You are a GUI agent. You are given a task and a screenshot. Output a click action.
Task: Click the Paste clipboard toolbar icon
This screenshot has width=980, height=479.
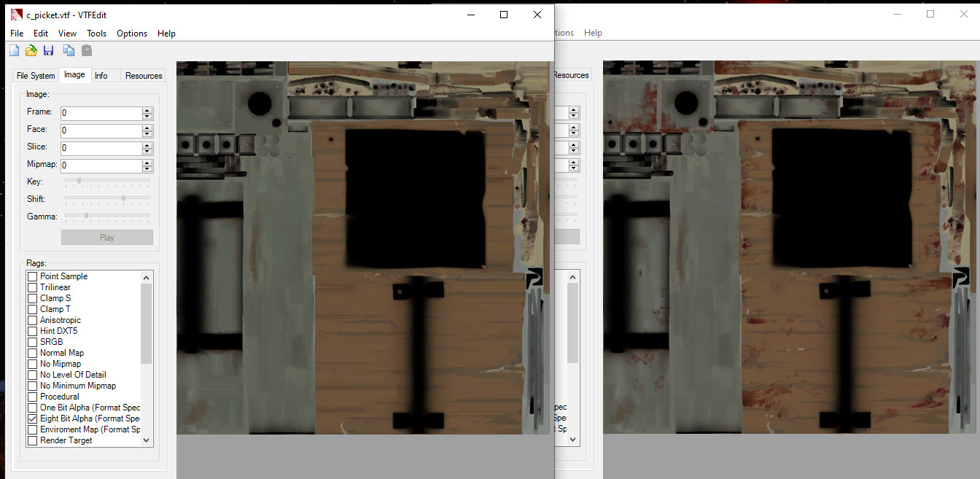(87, 50)
